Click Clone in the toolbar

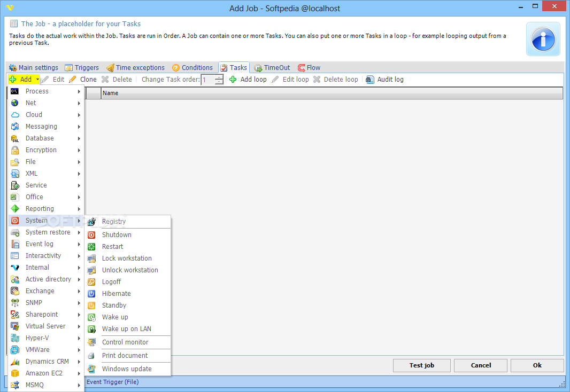click(83, 80)
